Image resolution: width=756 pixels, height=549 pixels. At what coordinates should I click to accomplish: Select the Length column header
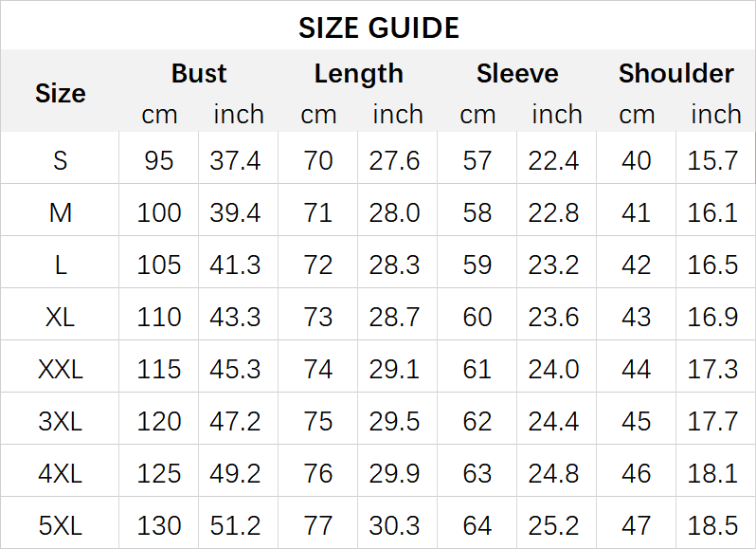358,73
